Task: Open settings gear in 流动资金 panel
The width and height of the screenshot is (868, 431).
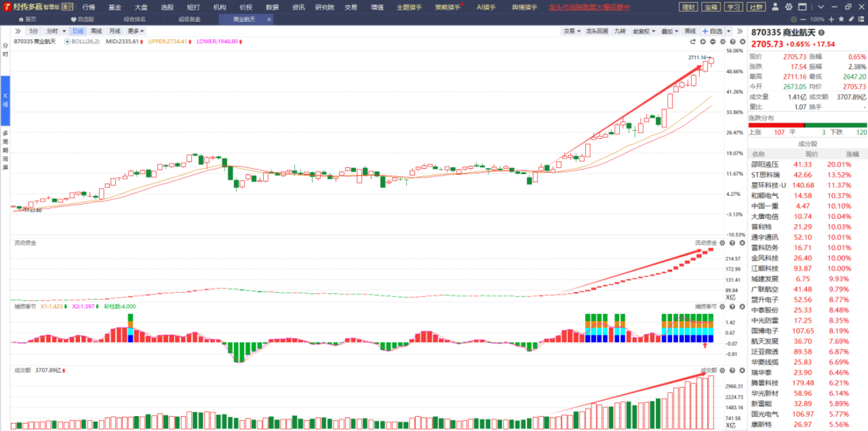Action: point(722,243)
